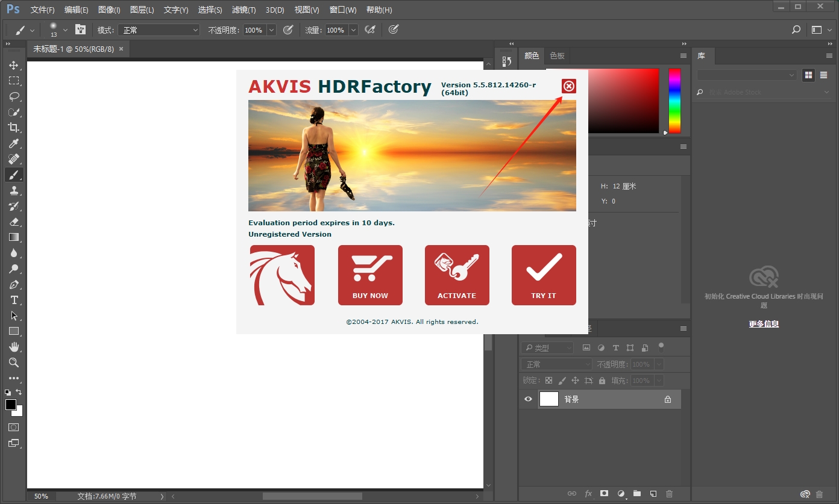Viewport: 839px width, 504px height.
Task: Open the brush size preset dropdown
Action: 66,30
